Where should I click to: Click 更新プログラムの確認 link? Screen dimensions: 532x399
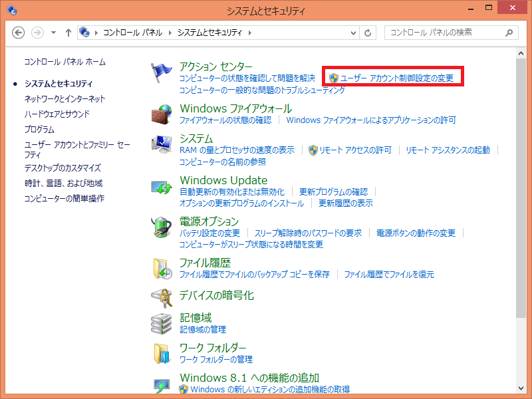pos(333,192)
